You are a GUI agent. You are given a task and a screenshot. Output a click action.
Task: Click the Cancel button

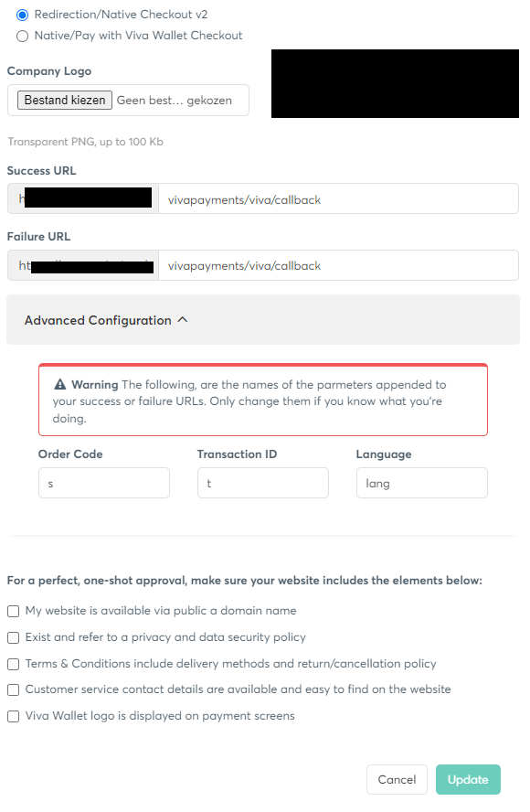397,779
